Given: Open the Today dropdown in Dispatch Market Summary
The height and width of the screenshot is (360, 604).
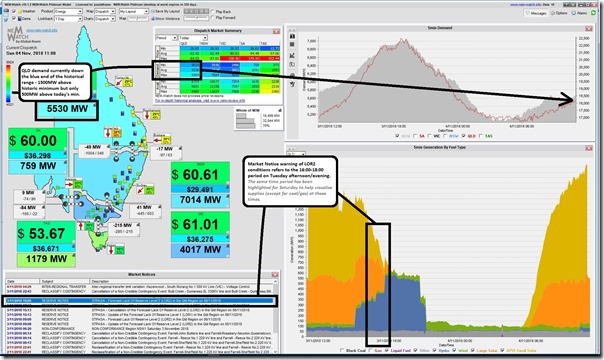Looking at the screenshot, I should pos(193,38).
